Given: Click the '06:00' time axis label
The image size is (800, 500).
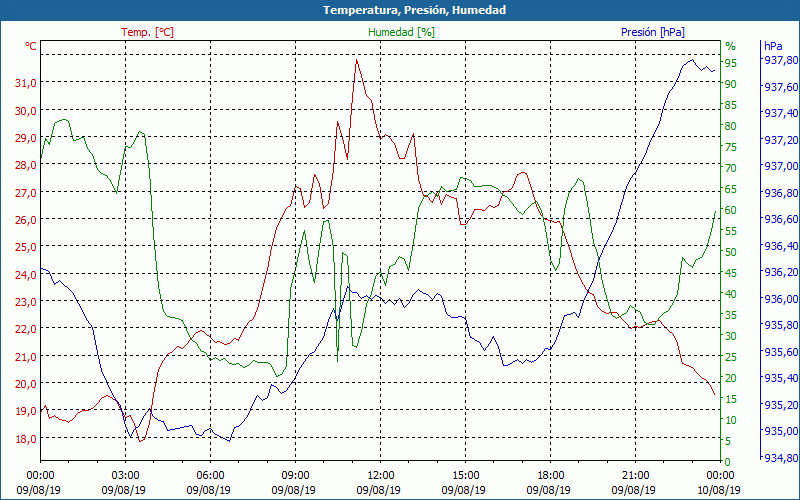Looking at the screenshot, I should click(x=210, y=476).
